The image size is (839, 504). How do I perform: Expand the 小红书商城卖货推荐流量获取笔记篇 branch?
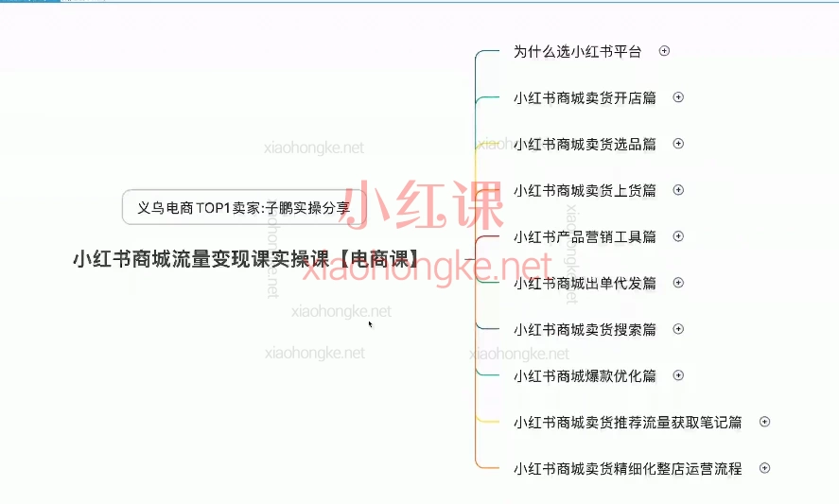pos(764,422)
